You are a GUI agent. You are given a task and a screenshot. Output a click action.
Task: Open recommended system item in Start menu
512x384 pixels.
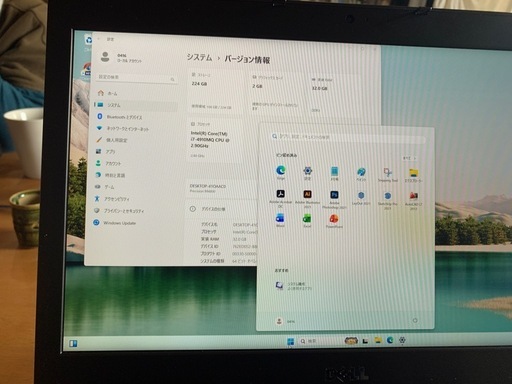pyautogui.click(x=294, y=286)
